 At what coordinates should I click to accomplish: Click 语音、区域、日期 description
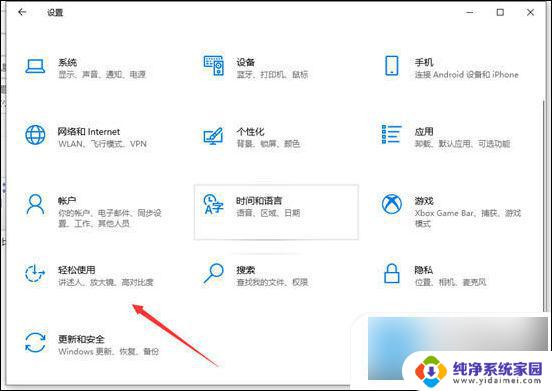[268, 213]
